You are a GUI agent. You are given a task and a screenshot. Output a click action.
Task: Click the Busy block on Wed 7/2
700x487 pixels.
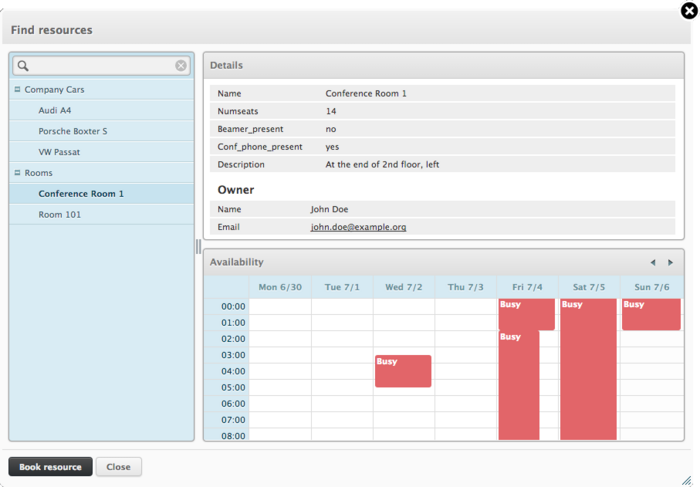(403, 371)
